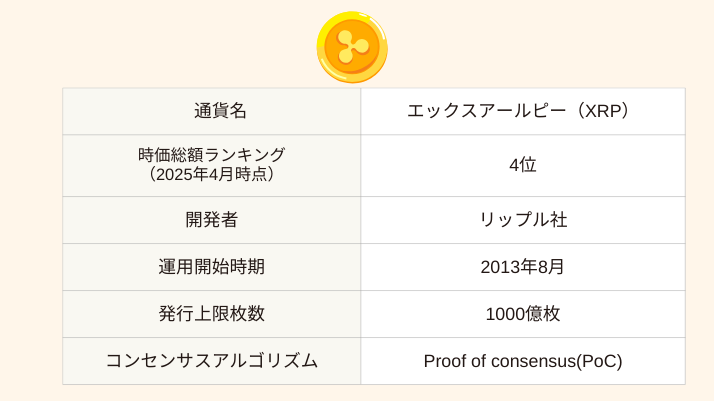The height and width of the screenshot is (401, 714).
Task: Select the リップル社 developer value
Action: click(x=523, y=220)
